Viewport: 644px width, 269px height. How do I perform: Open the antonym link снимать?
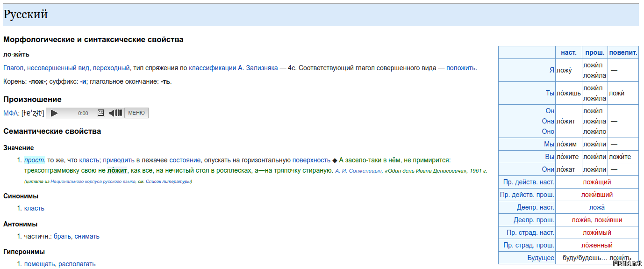tap(87, 236)
